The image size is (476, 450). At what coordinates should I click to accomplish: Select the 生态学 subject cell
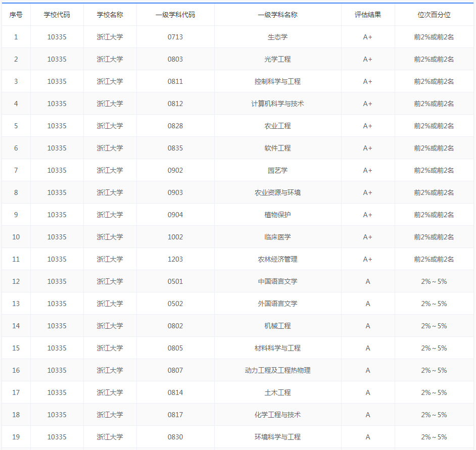pyautogui.click(x=277, y=37)
